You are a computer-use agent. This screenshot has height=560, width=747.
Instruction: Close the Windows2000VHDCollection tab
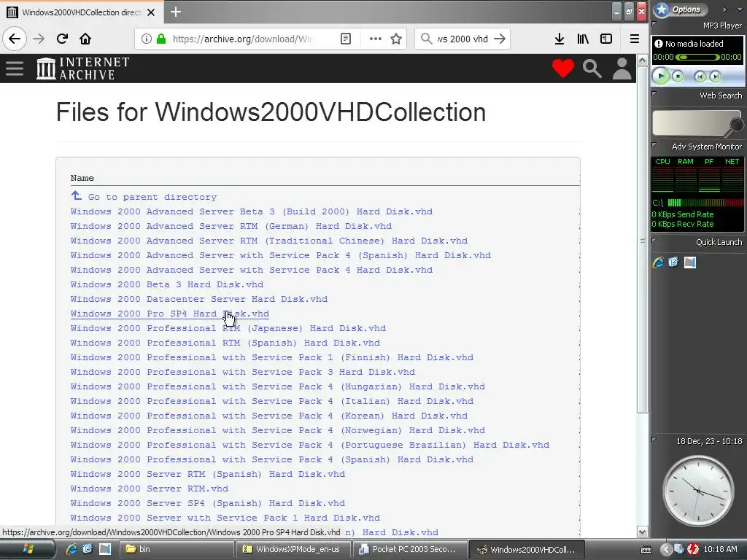[x=151, y=12]
